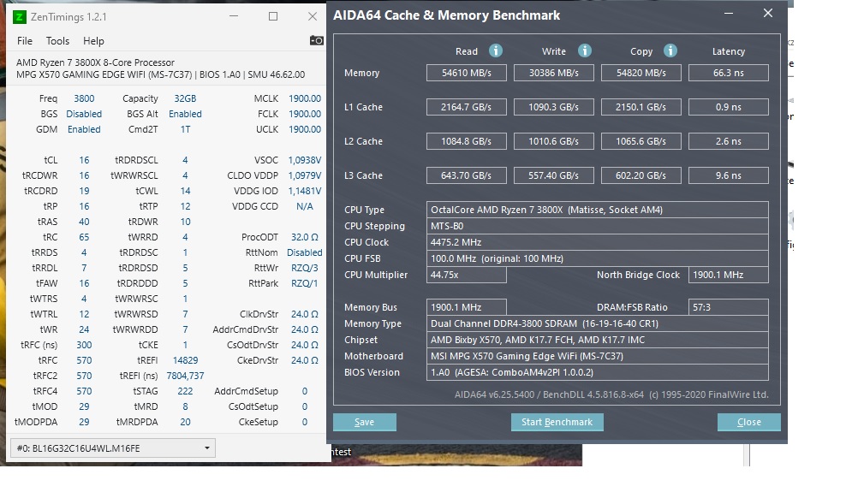Click the tRFC (ns) value 300
Screen dimensions: 858x504
pos(84,345)
